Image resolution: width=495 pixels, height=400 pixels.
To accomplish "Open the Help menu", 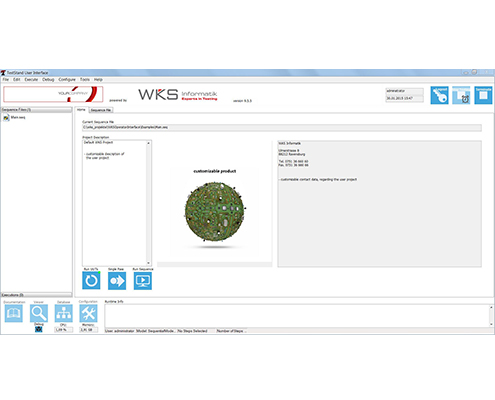I will (98, 80).
